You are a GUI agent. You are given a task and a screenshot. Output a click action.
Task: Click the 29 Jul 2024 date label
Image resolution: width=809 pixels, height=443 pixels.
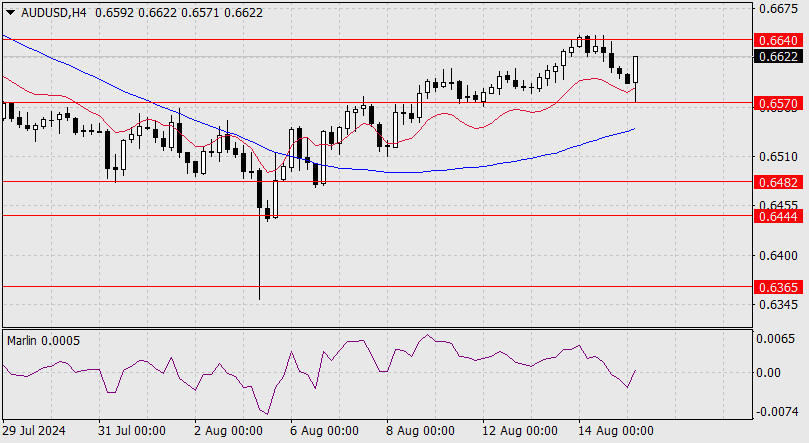pyautogui.click(x=34, y=431)
